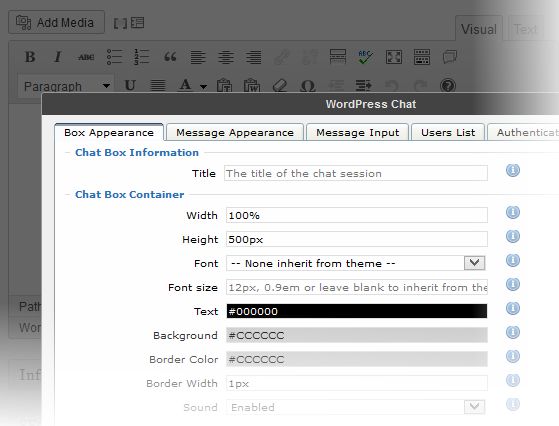Open the Sound dropdown
The image size is (559, 426).
click(x=356, y=407)
